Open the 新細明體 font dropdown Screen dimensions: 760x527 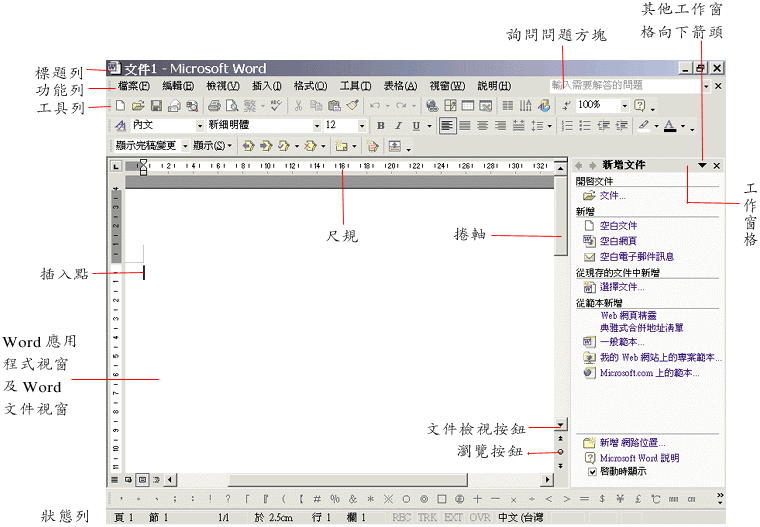pyautogui.click(x=317, y=126)
